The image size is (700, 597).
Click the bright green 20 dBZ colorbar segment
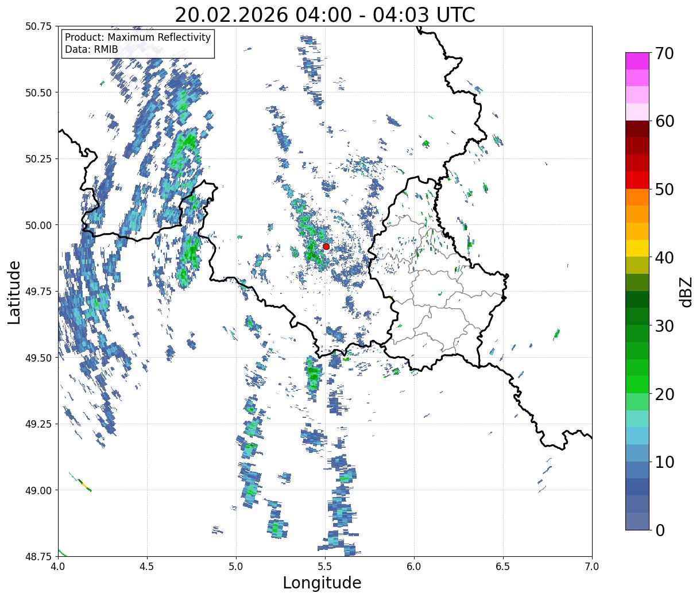point(637,385)
